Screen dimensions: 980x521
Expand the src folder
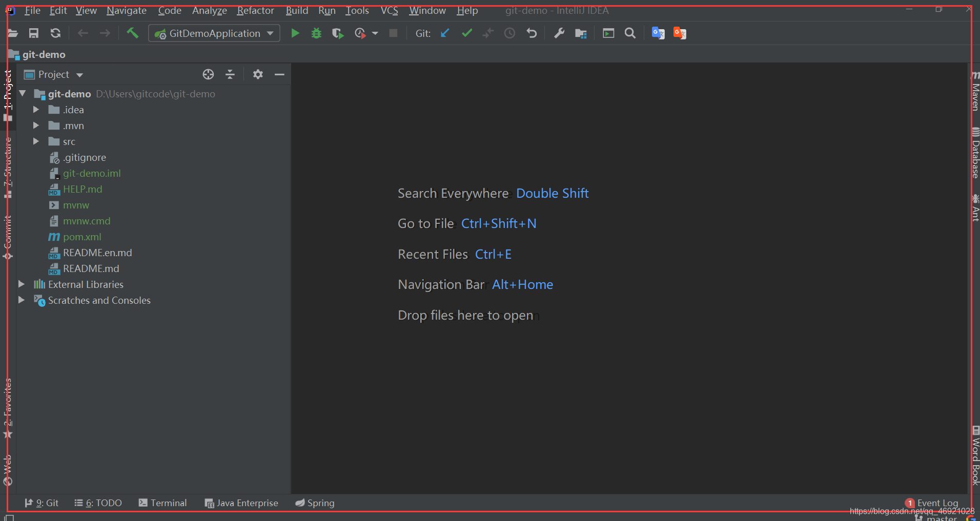coord(36,141)
